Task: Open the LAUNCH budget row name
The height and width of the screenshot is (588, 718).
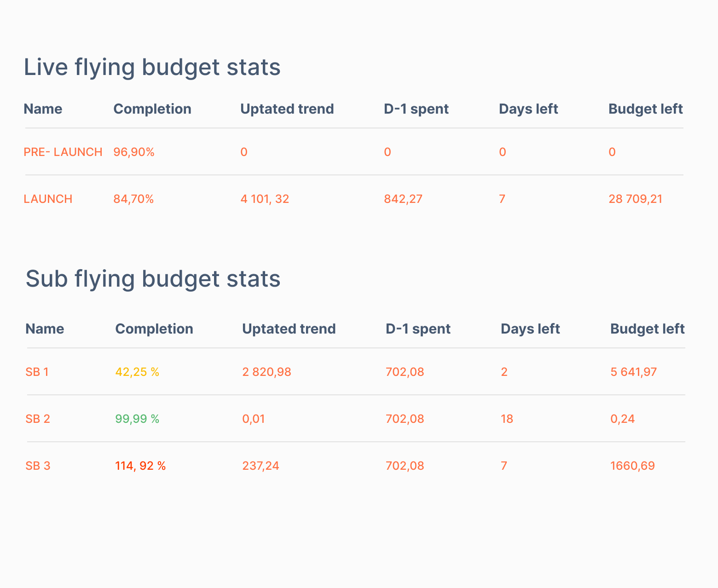Action: [x=48, y=199]
